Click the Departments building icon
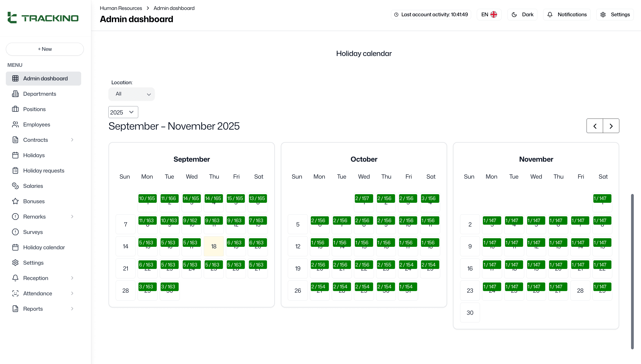Image resolution: width=641 pixels, height=364 pixels. point(15,94)
